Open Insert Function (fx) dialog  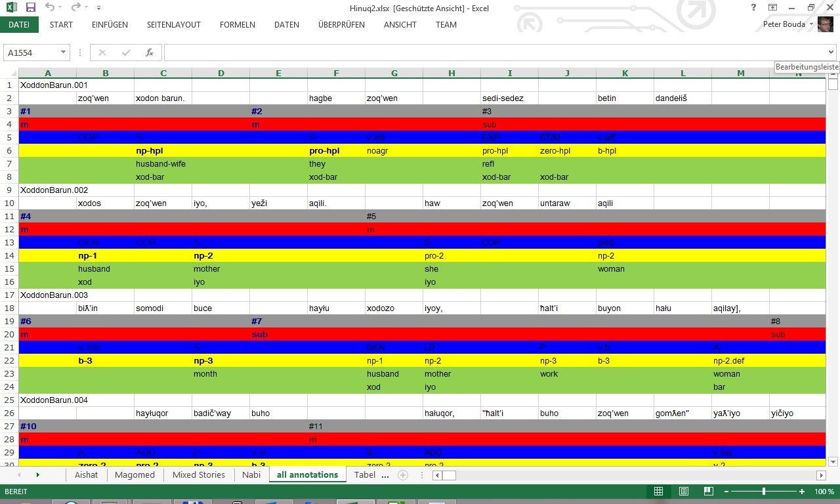[150, 52]
